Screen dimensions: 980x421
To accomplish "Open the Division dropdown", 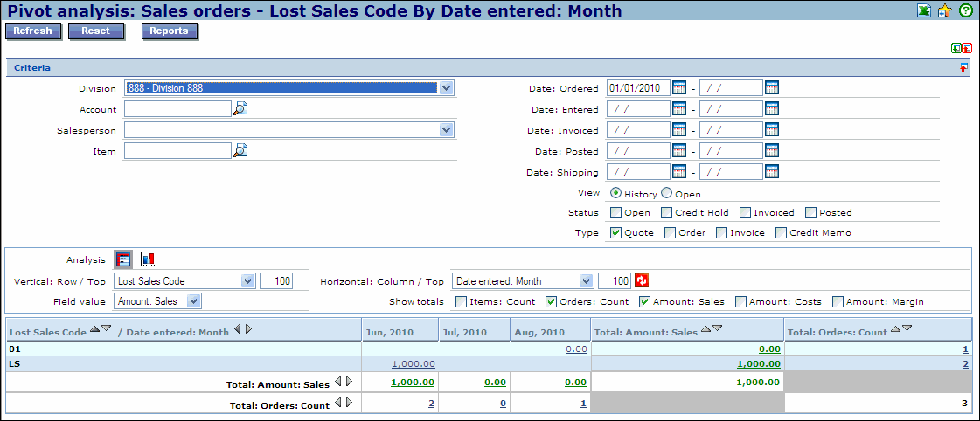I will [x=447, y=88].
